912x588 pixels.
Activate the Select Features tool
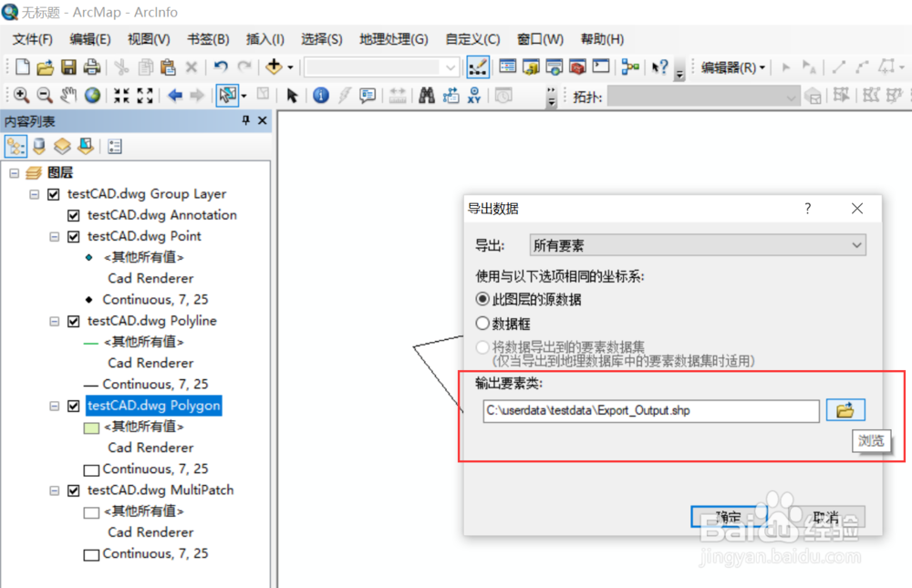[227, 96]
